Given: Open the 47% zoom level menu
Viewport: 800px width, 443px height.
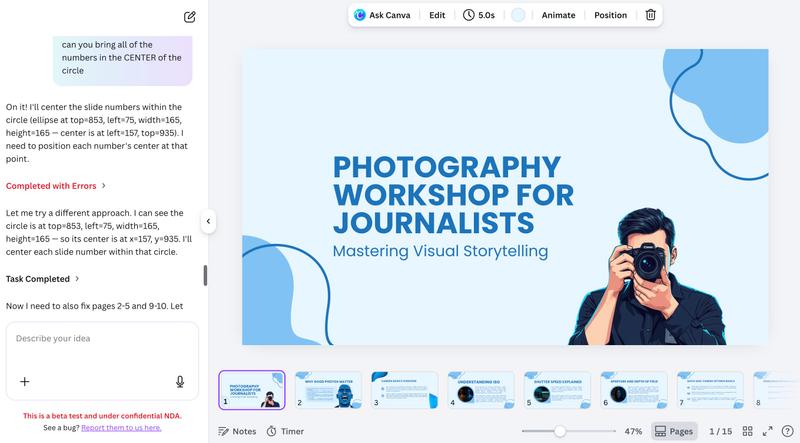Looking at the screenshot, I should click(x=633, y=431).
